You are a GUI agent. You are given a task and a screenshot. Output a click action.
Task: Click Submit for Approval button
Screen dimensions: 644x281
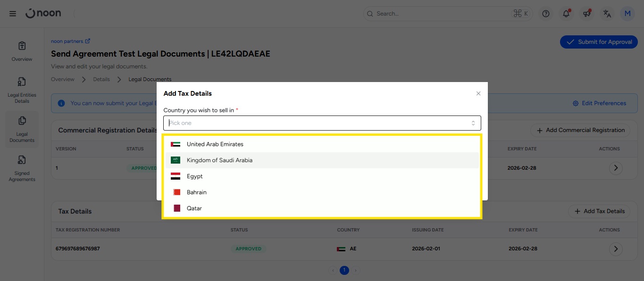(599, 42)
